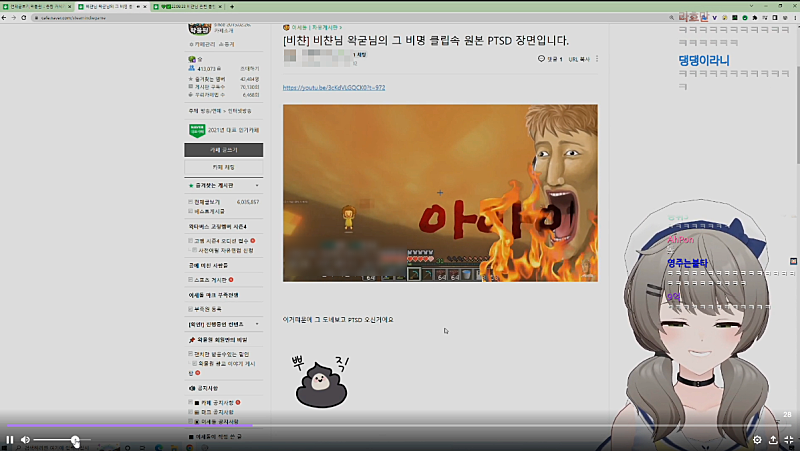Open 사전아웃 자유편집 신청 sub-board
This screenshot has width=800, height=451.
226,250
